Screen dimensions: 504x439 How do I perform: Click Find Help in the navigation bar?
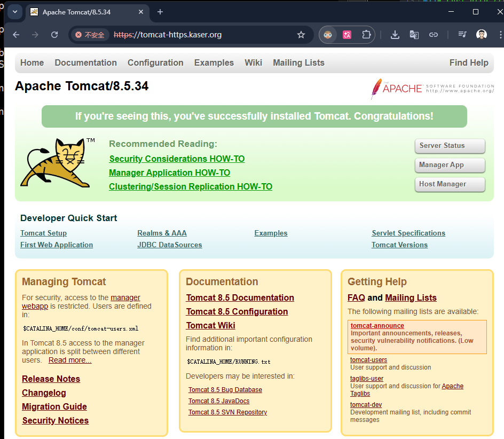point(469,62)
